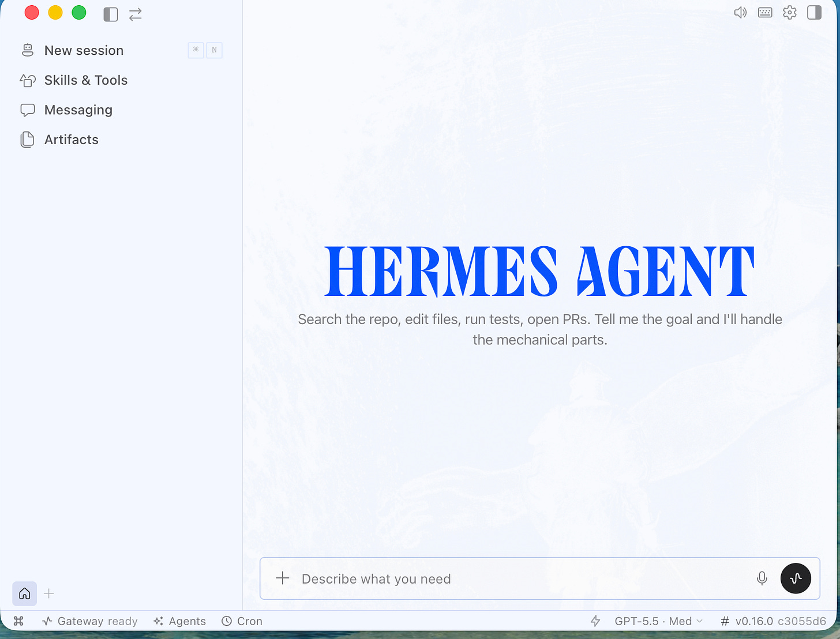Toggle the right sidebar panel icon

(x=814, y=13)
